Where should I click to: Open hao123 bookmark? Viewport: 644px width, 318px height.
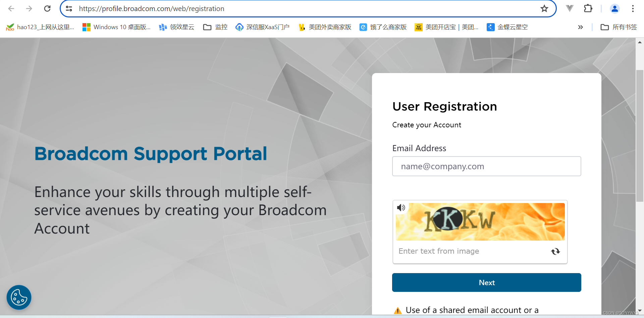tap(40, 27)
